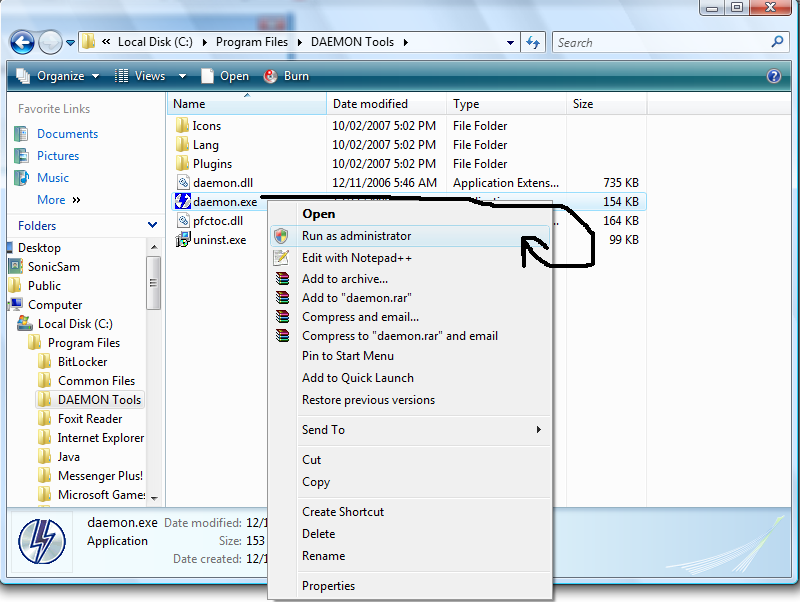Show More favorite links

(59, 199)
